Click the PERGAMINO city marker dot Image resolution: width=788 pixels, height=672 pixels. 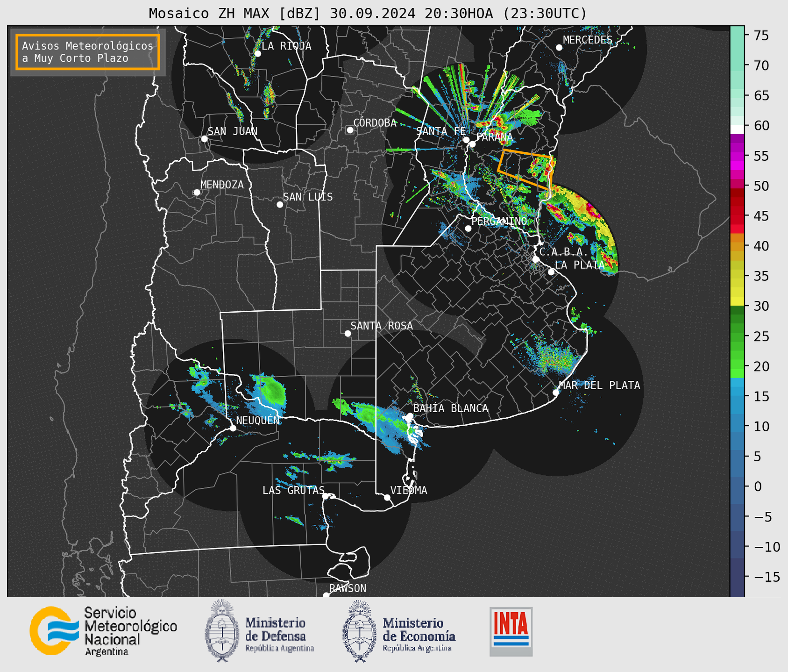pyautogui.click(x=468, y=229)
